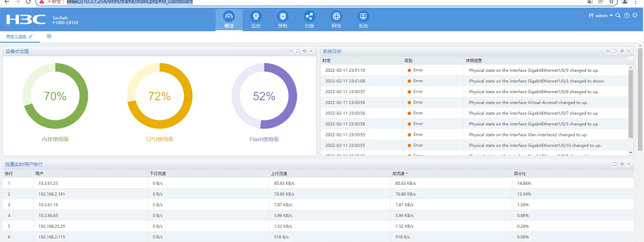This screenshot has height=242, width=644.
Task: Click the logout icon beside help
Action: [635, 16]
